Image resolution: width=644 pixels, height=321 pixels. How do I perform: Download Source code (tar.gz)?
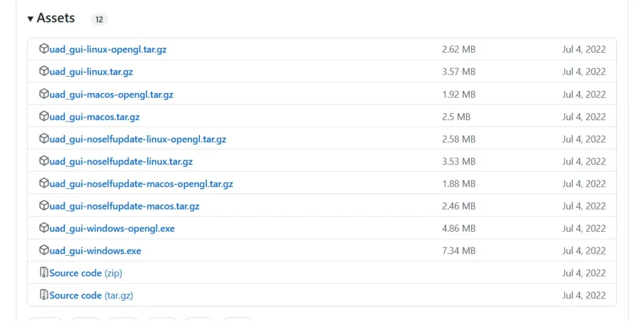[x=91, y=295]
